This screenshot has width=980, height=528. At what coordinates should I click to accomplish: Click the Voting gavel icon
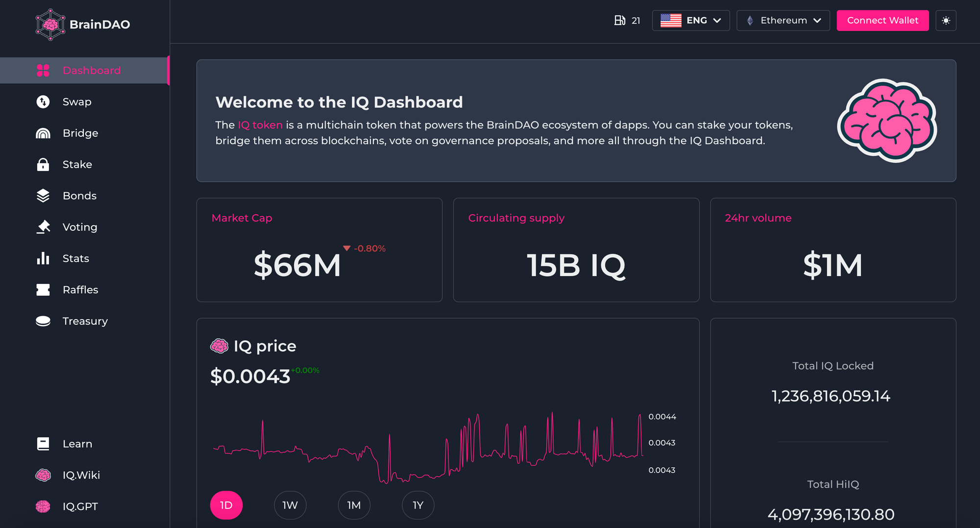tap(43, 227)
